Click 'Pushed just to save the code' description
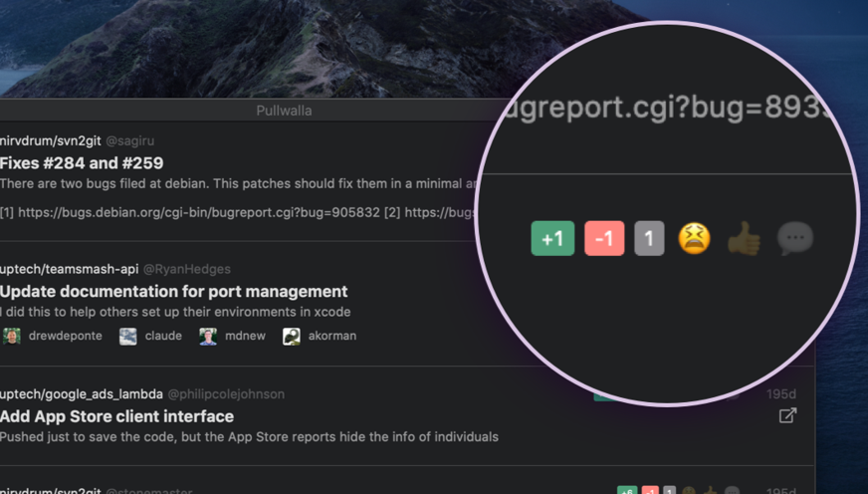This screenshot has width=868, height=494. [x=249, y=437]
